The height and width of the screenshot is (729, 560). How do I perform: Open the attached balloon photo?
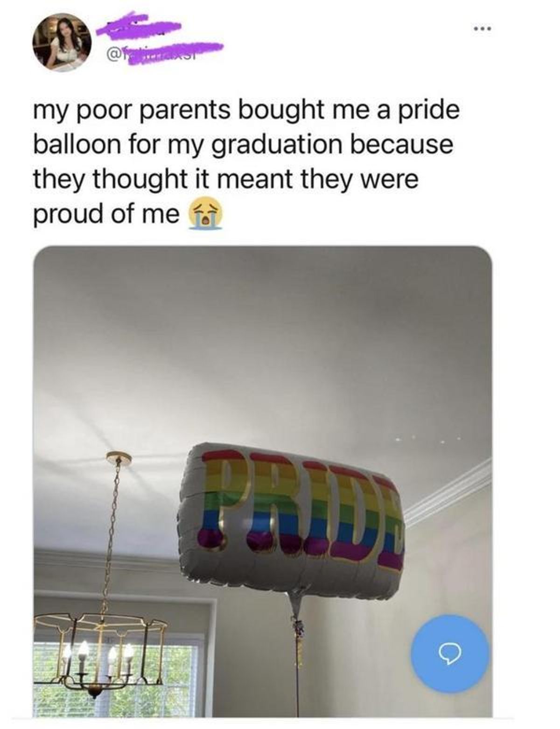point(263,481)
